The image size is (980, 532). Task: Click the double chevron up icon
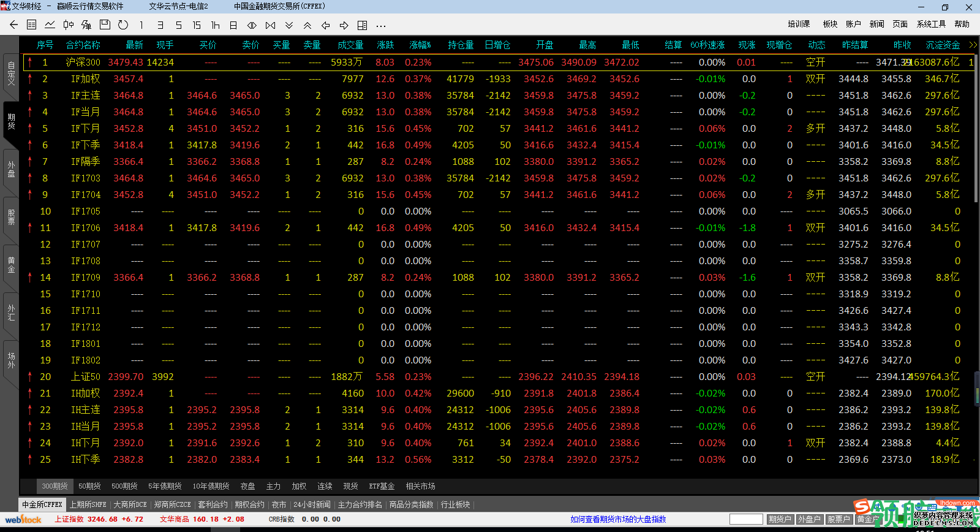(307, 25)
